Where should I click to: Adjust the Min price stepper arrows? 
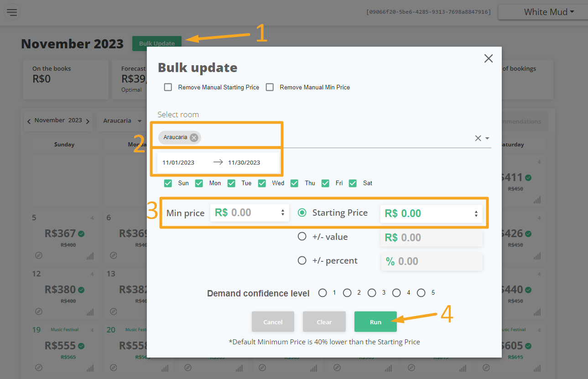283,213
